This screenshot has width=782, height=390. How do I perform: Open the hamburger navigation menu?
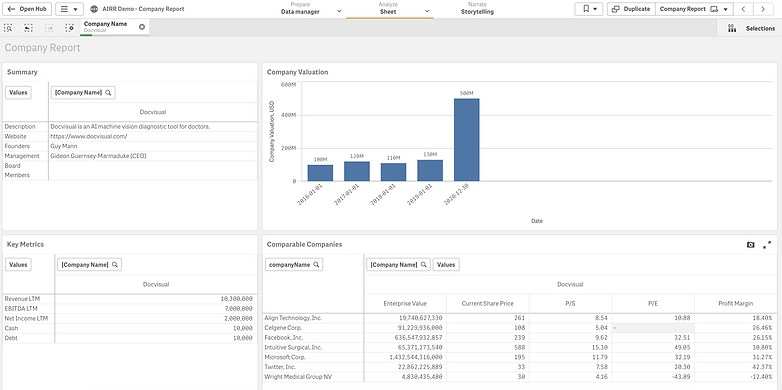tap(69, 9)
